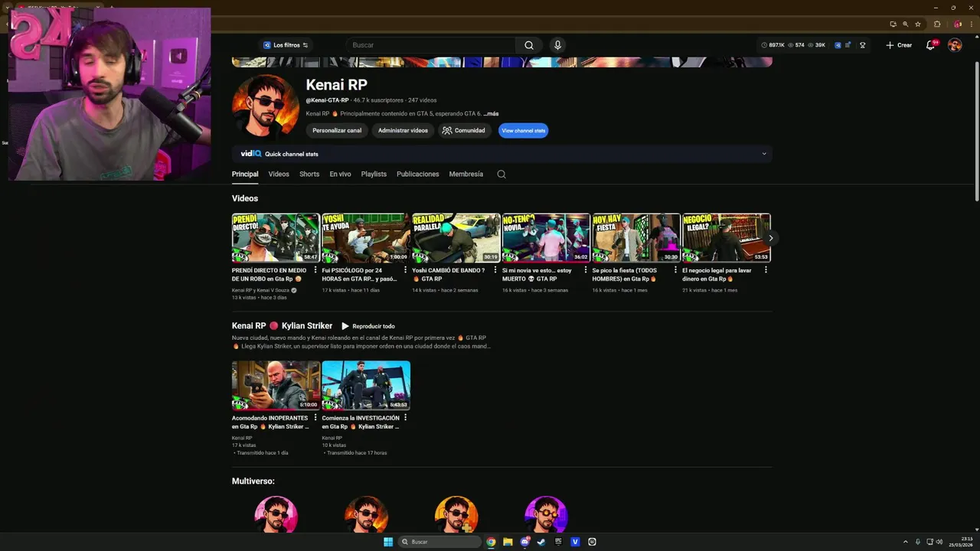Image resolution: width=980 pixels, height=551 pixels.
Task: Open File Explorer from the taskbar
Action: pyautogui.click(x=508, y=542)
